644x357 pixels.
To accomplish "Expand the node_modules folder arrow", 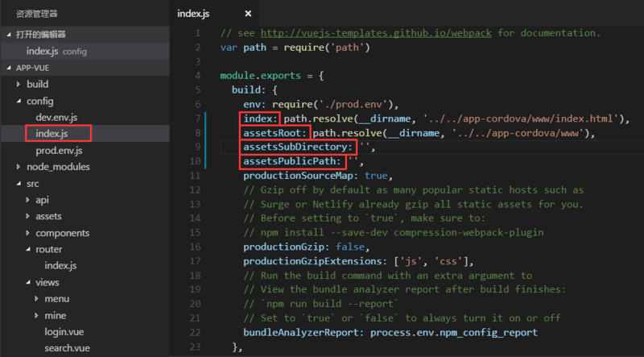I will click(18, 167).
